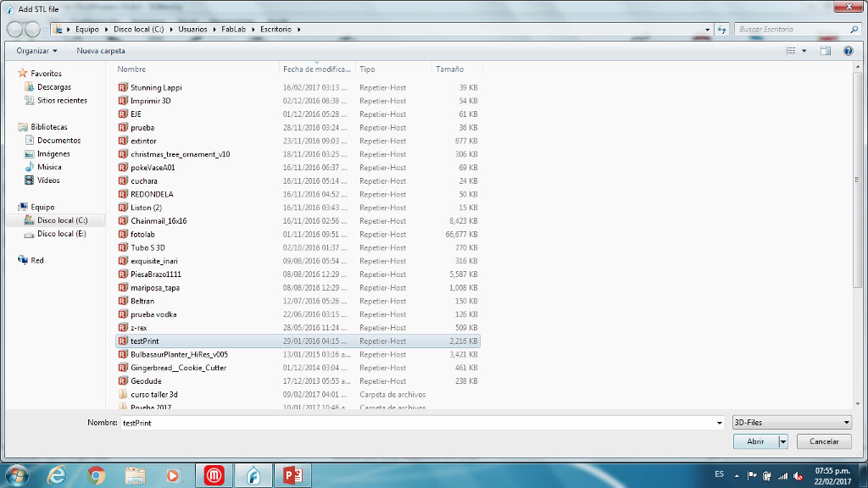Open Windows Media Player from taskbar
Image resolution: width=868 pixels, height=488 pixels.
tap(173, 475)
